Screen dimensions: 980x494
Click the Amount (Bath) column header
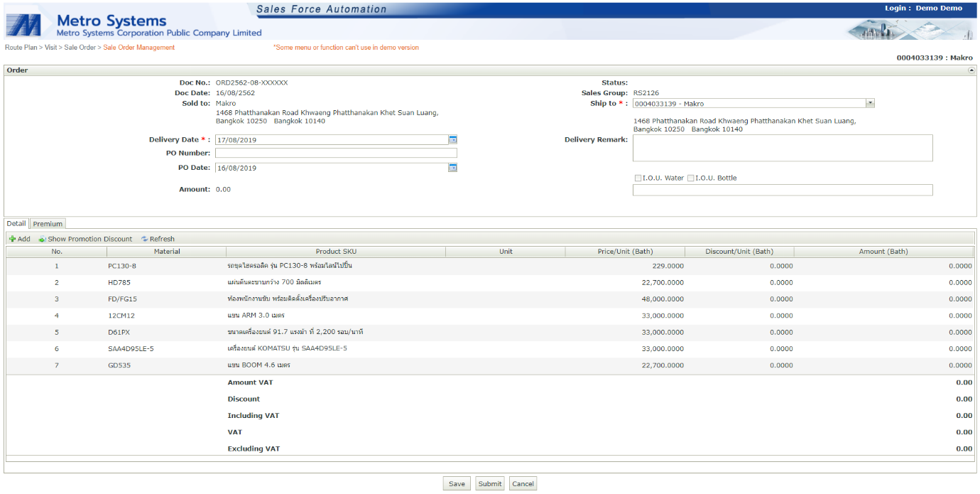[x=883, y=252]
